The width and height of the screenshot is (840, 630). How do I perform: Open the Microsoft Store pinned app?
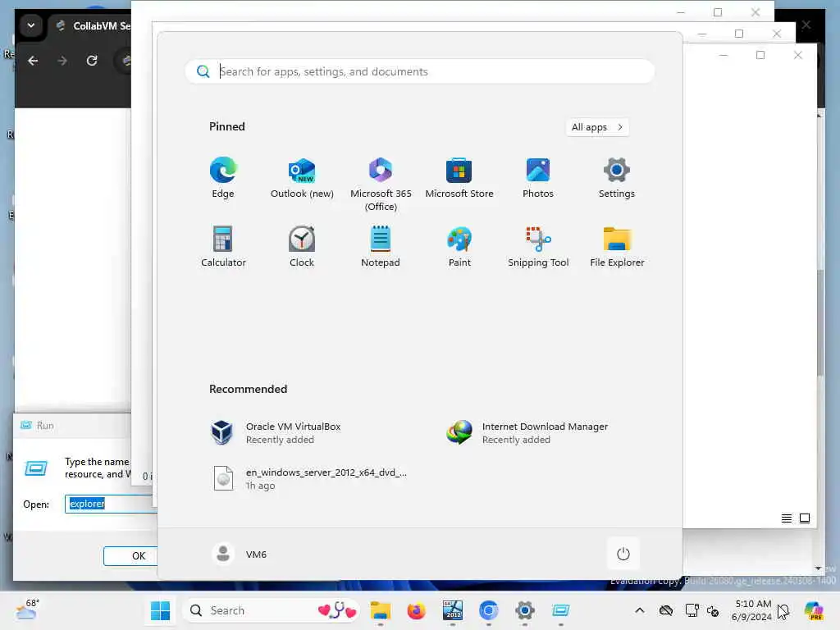point(459,178)
